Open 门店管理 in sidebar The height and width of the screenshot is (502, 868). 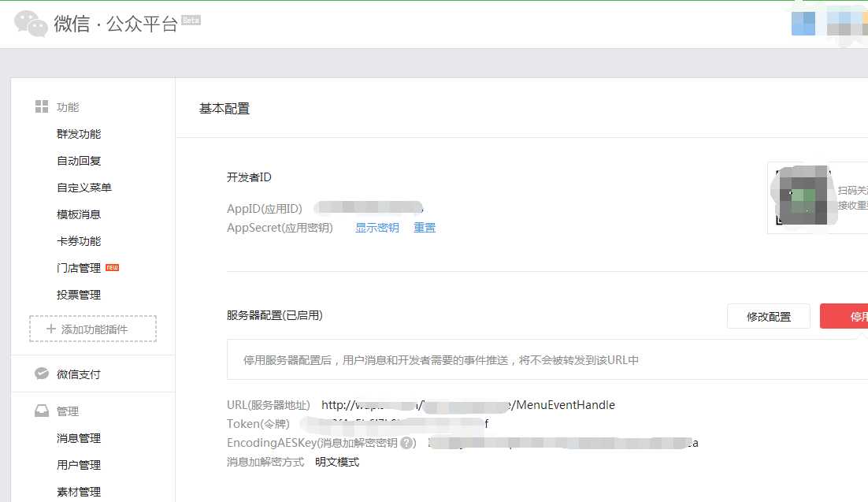(79, 268)
